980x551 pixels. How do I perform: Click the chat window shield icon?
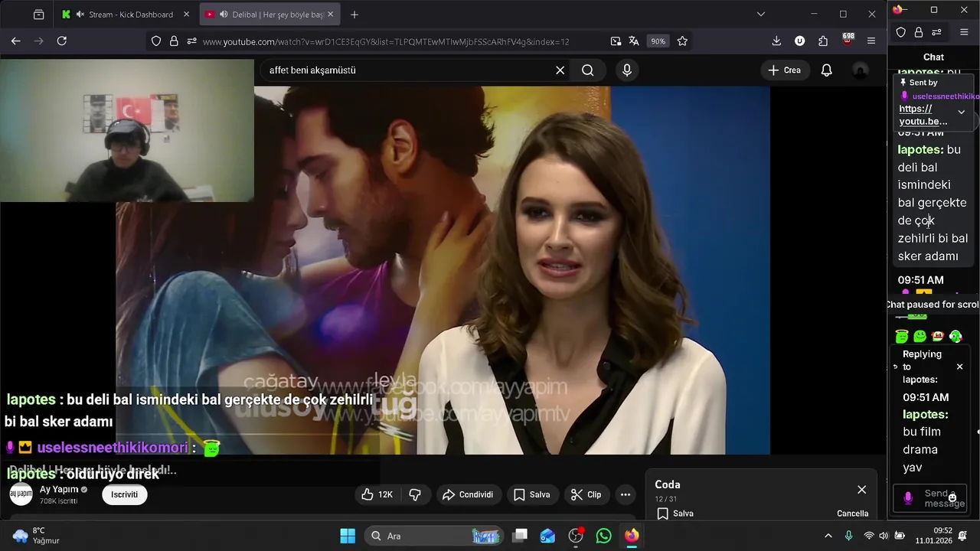(x=901, y=32)
